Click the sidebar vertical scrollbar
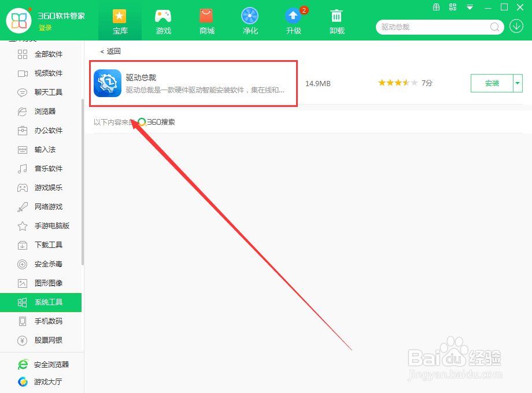The image size is (532, 393). click(x=83, y=181)
